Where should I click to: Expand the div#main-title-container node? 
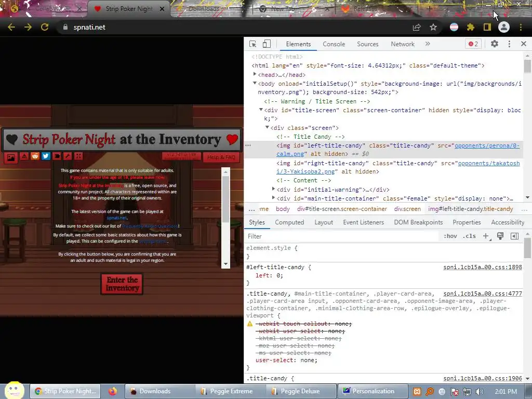[273, 198]
